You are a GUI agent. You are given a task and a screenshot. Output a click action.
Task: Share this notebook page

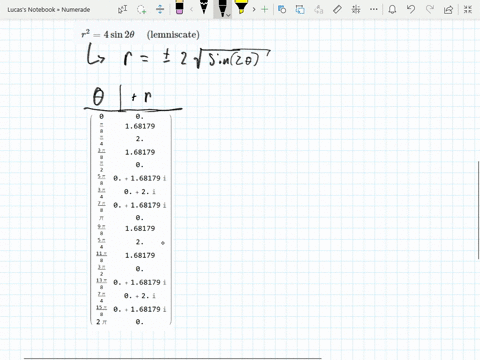pos(449,9)
